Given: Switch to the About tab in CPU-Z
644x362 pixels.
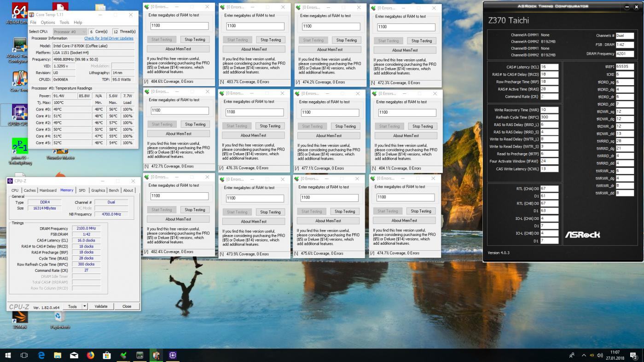Looking at the screenshot, I should 128,190.
